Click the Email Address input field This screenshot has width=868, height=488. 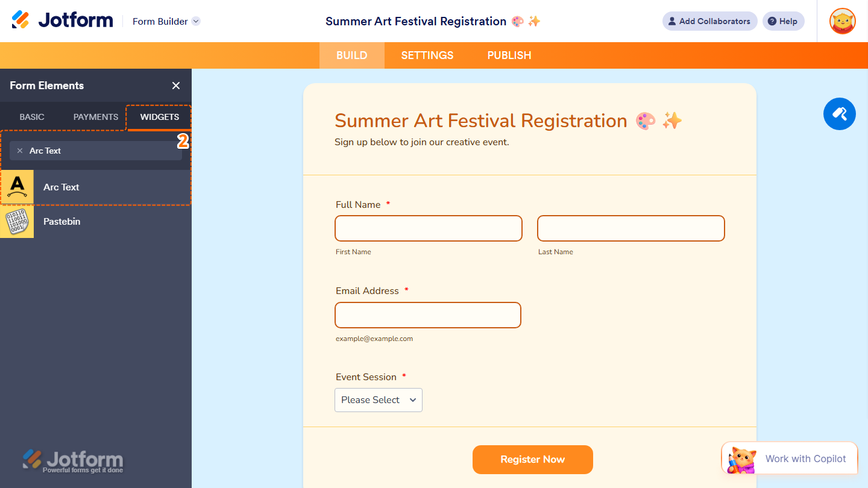[427, 314]
